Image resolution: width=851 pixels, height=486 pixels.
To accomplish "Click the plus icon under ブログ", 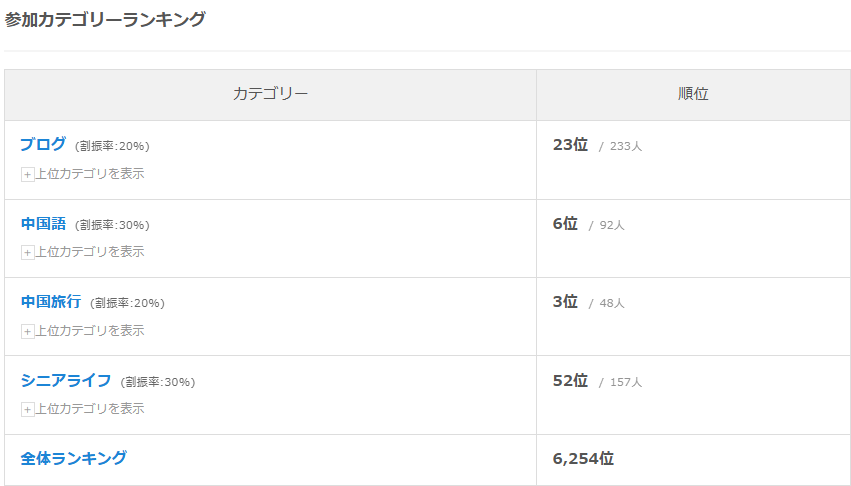I will 28,174.
